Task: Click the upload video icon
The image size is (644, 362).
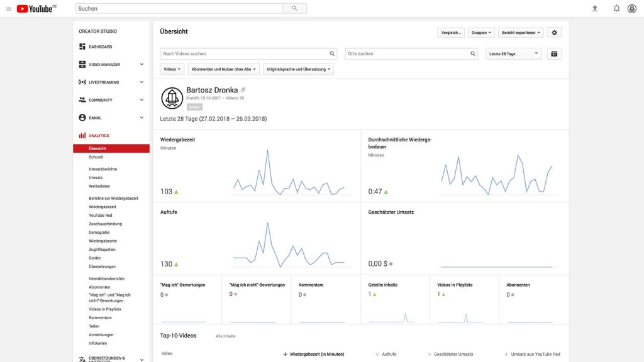Action: pos(594,9)
